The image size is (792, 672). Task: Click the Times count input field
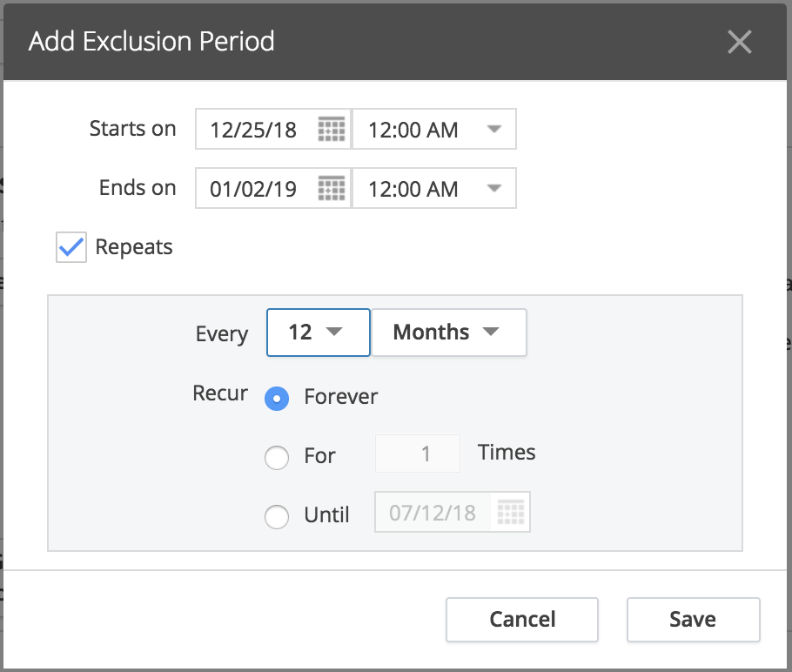[418, 454]
